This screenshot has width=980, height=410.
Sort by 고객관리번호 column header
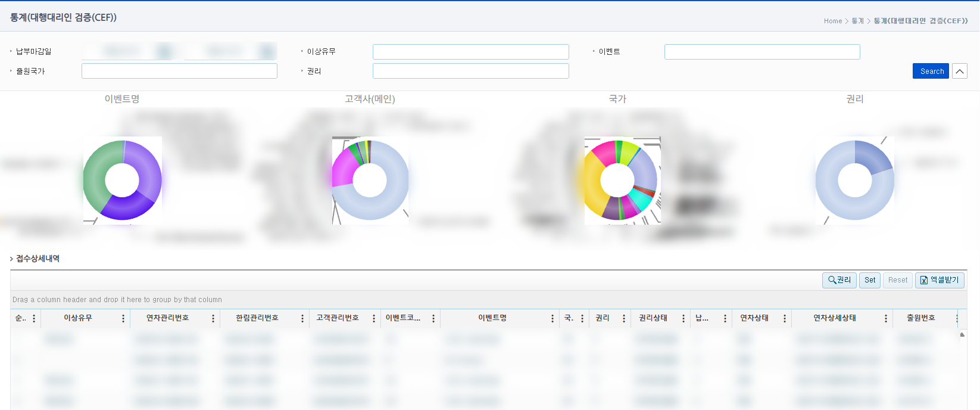pyautogui.click(x=338, y=318)
